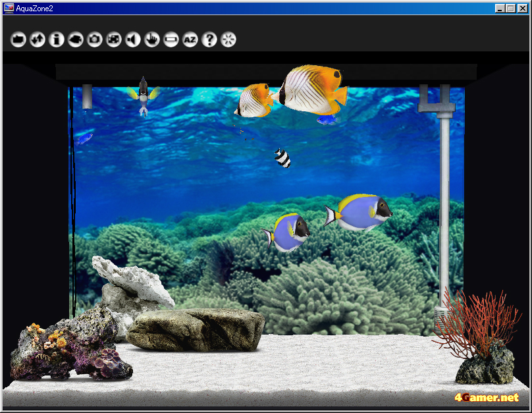This screenshot has width=532, height=413.
Task: Open the information (i) toolbar icon
Action: click(x=56, y=40)
